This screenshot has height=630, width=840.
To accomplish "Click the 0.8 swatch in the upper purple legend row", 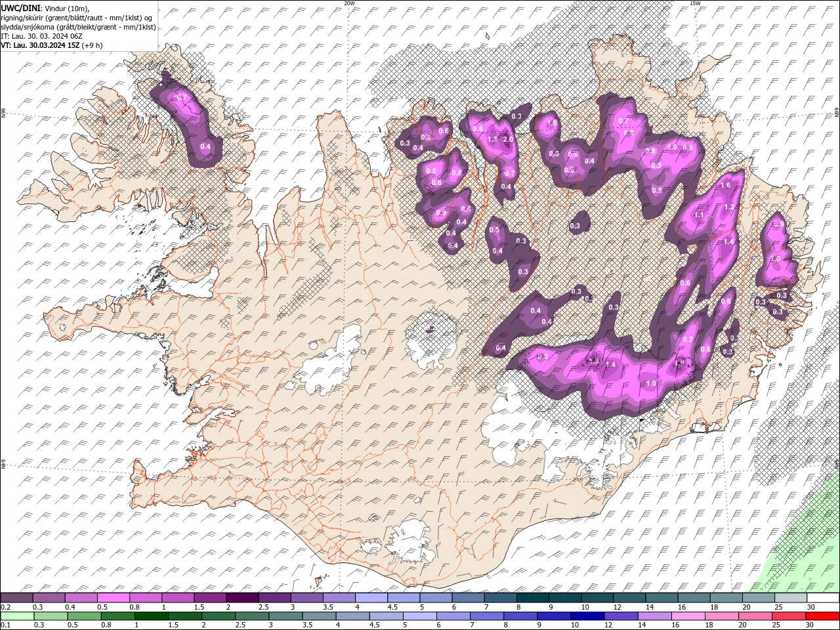I will 146,598.
